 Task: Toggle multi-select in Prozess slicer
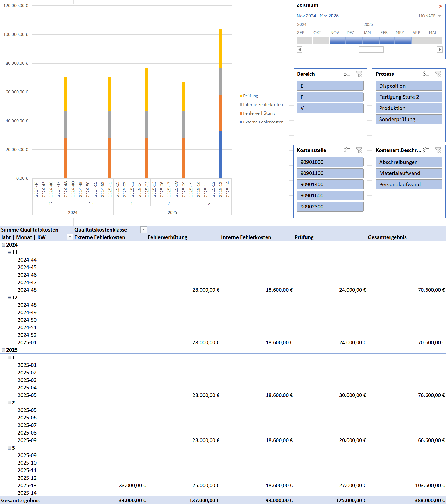tap(426, 74)
